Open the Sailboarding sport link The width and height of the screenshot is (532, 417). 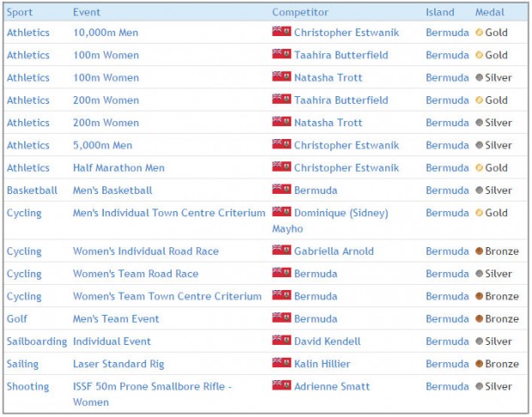36,341
